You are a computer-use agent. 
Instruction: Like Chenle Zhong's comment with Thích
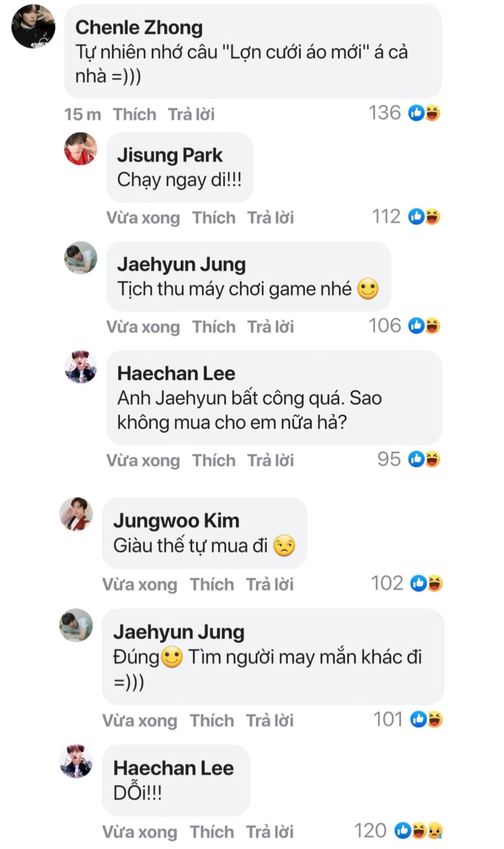tap(134, 114)
